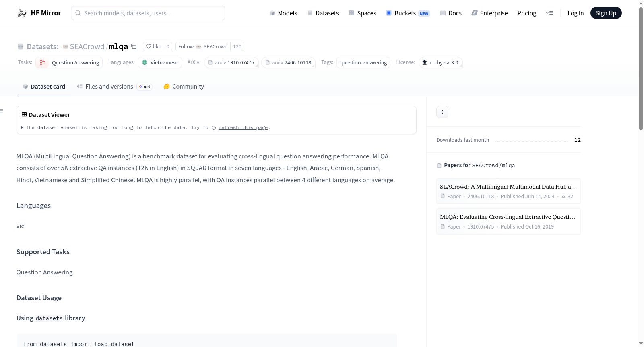Click the like count 0

[168, 46]
